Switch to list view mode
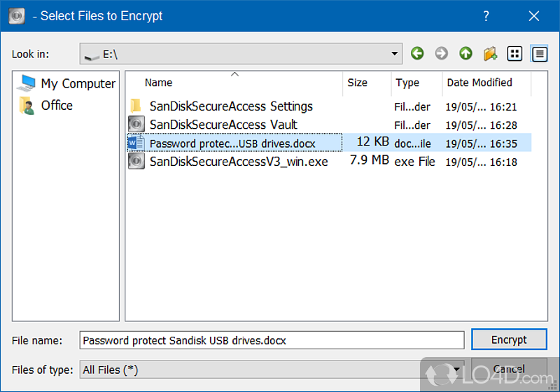This screenshot has width=560, height=392. coord(514,53)
